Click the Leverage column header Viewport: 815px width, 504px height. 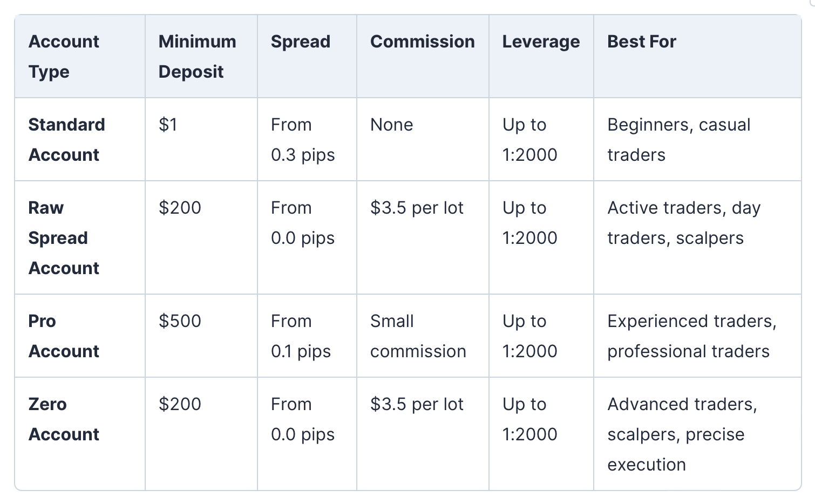point(541,42)
